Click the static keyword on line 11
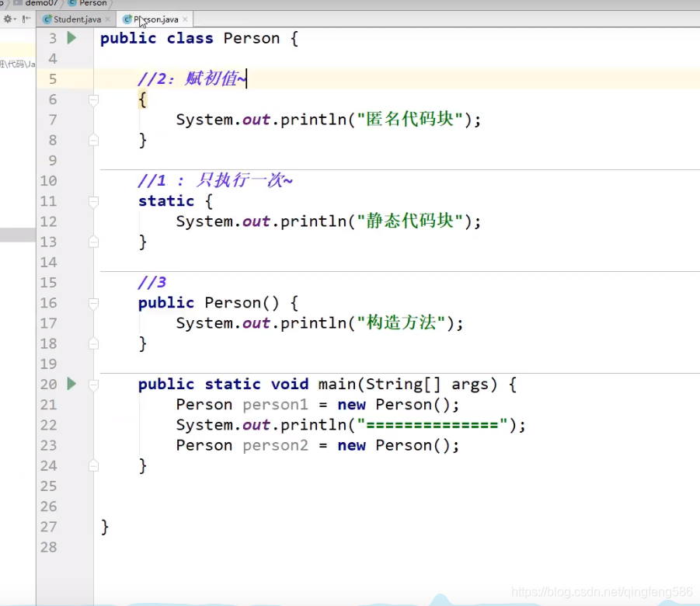Image resolution: width=700 pixels, height=606 pixels. (x=166, y=201)
